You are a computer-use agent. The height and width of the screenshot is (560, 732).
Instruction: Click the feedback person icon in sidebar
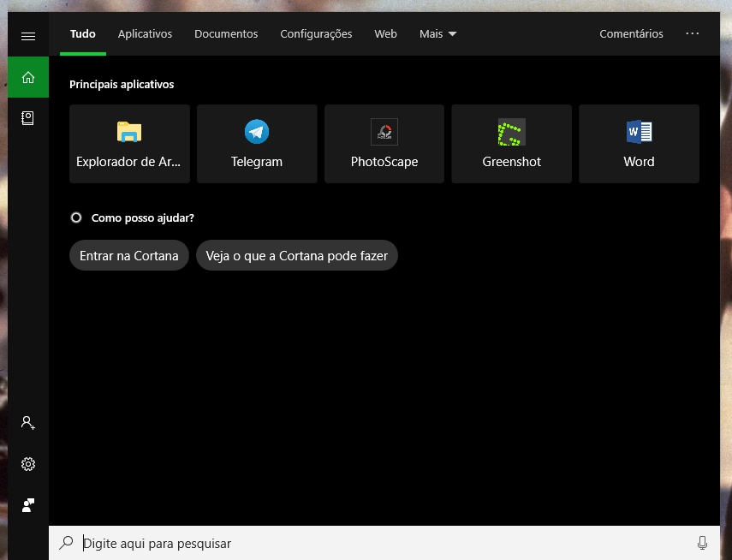click(28, 505)
